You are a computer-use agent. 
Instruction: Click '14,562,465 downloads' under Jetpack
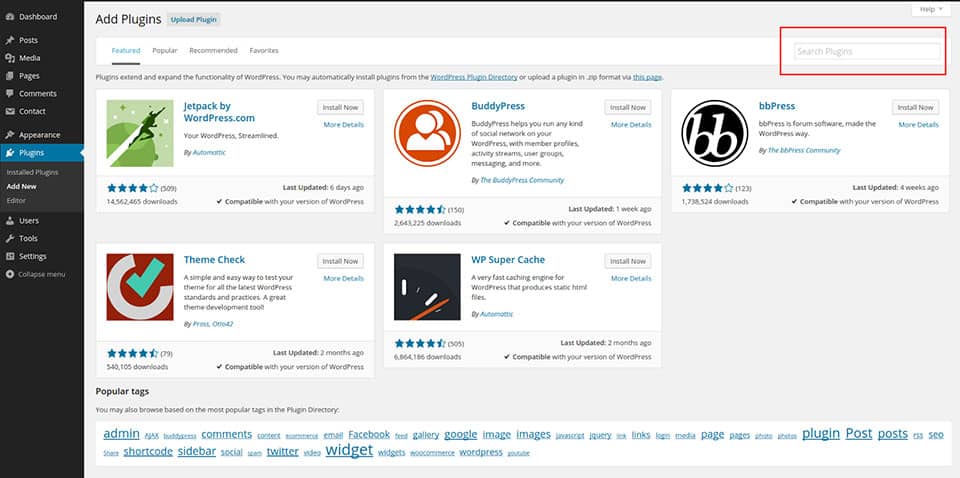tap(142, 201)
